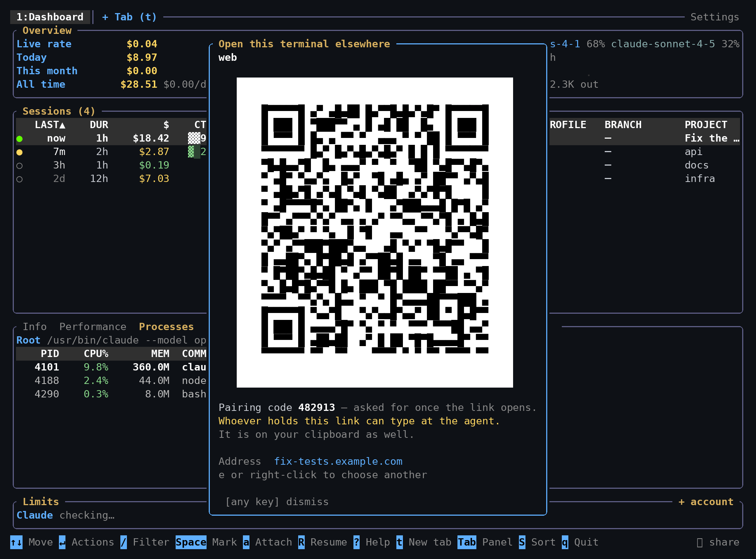Click the BRANCH column header
The height and width of the screenshot is (559, 756).
(x=623, y=125)
